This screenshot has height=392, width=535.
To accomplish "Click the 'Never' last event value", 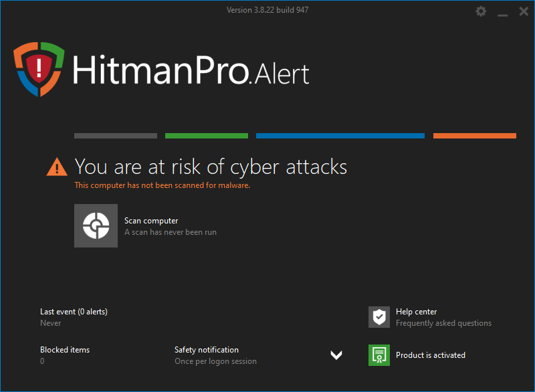I will click(x=51, y=322).
